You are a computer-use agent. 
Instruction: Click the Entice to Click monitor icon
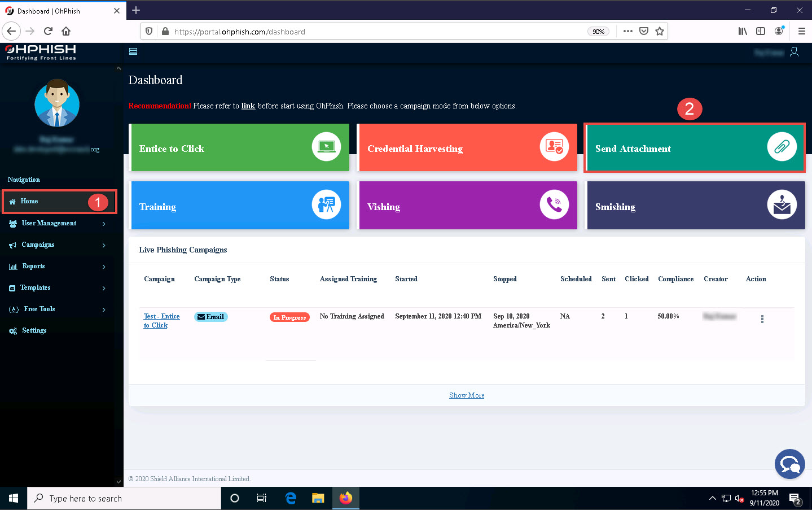(326, 147)
